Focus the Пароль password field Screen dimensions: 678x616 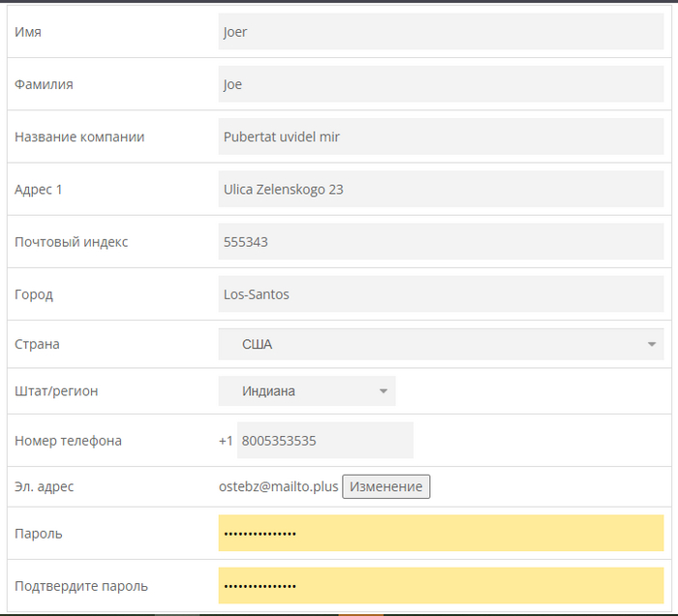[x=441, y=533]
